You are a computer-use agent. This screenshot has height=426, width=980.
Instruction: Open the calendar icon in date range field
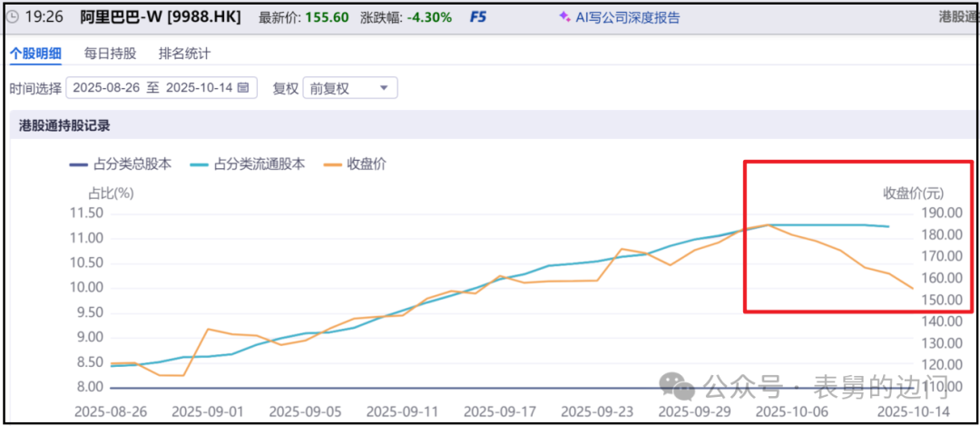click(x=244, y=88)
